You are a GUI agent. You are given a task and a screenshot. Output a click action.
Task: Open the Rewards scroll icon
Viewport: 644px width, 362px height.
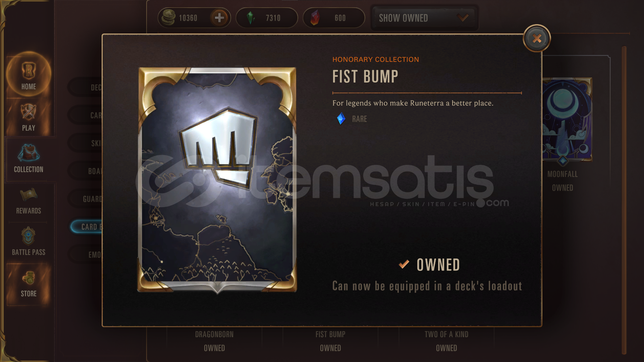pyautogui.click(x=29, y=194)
